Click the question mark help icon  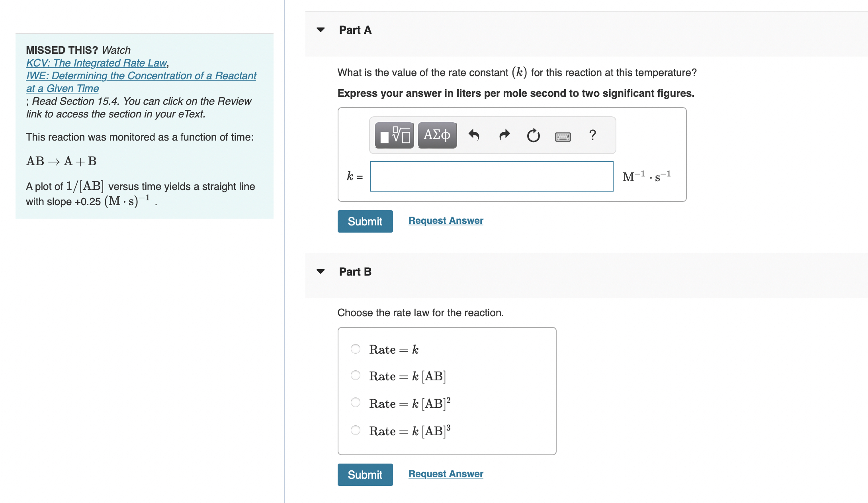(593, 135)
